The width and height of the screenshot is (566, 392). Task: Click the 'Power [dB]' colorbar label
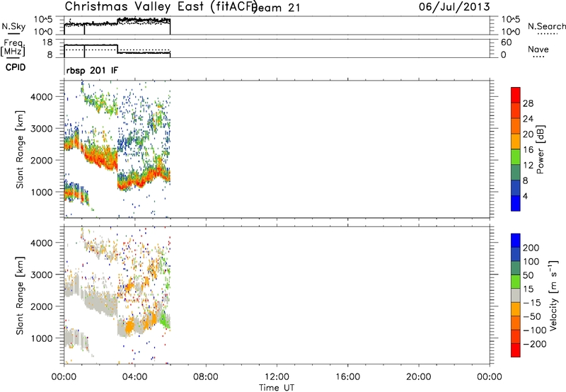(540, 149)
